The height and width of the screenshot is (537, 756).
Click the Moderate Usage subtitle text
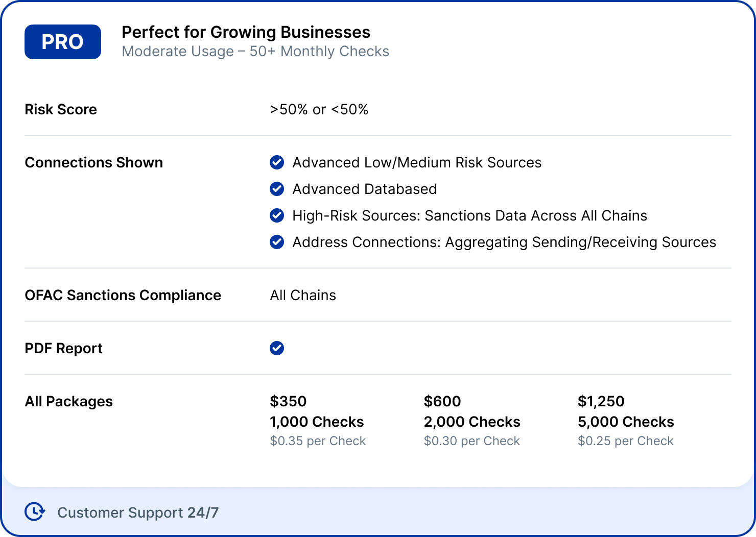(255, 52)
